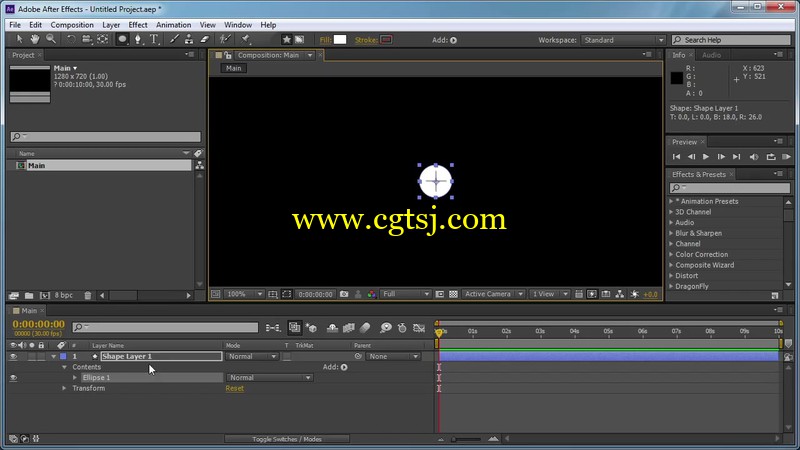Select the Pen tool
Image resolution: width=800 pixels, height=450 pixels.
coord(138,39)
